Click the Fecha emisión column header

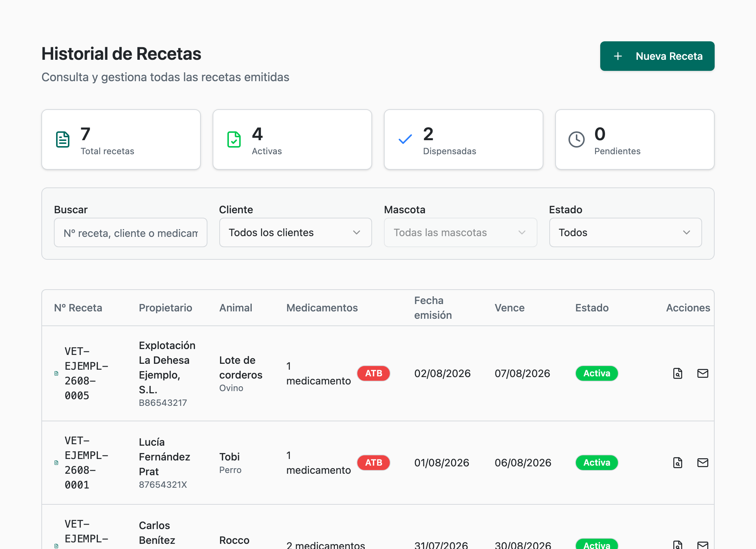click(x=433, y=308)
